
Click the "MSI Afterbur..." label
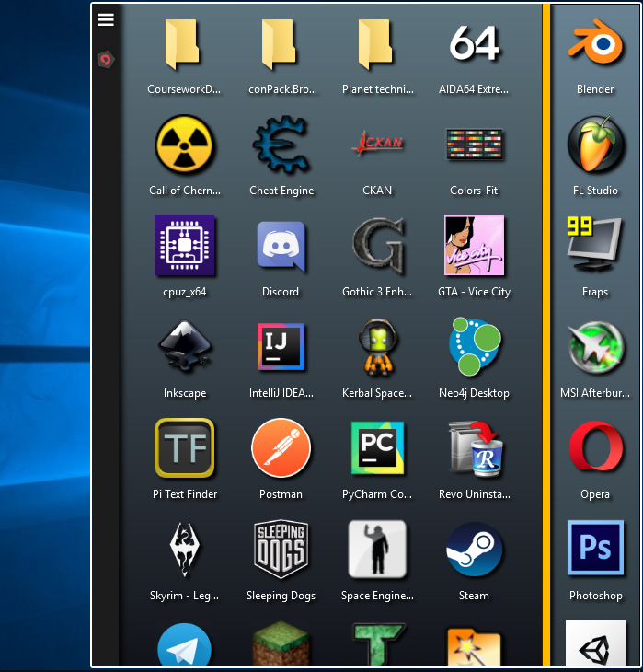595,393
